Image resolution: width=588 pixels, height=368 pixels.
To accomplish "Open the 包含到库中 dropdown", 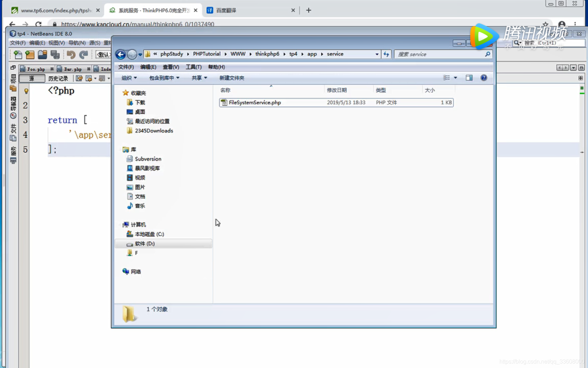I will 164,78.
